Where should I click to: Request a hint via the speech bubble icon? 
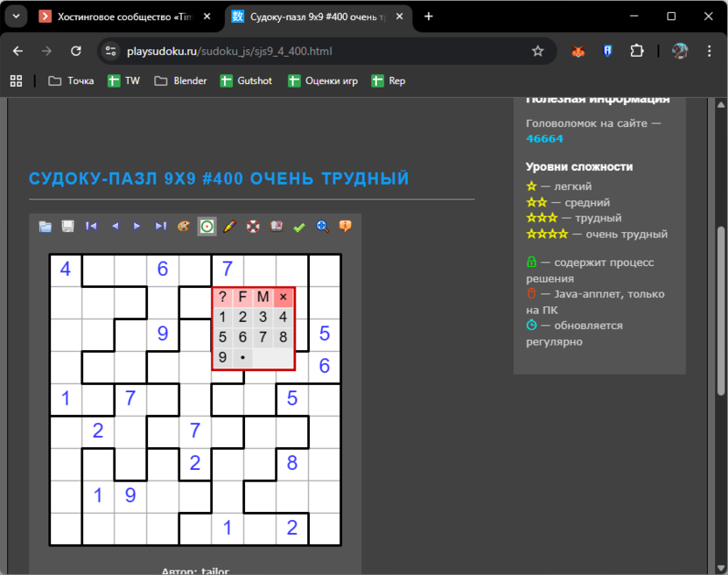345,226
